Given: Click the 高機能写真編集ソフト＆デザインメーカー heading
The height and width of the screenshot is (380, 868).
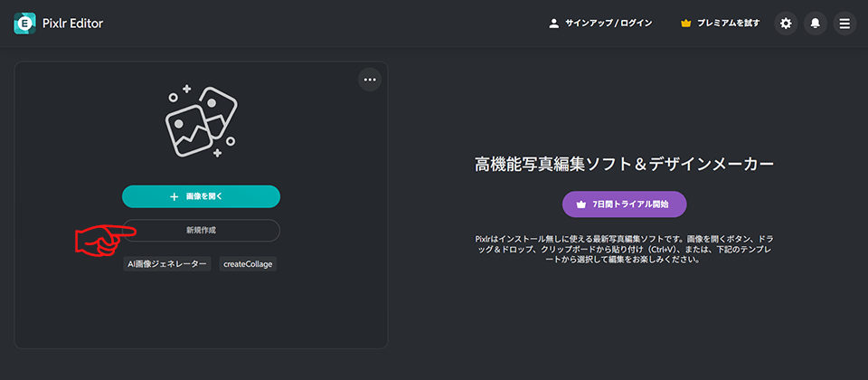Looking at the screenshot, I should pos(624,164).
